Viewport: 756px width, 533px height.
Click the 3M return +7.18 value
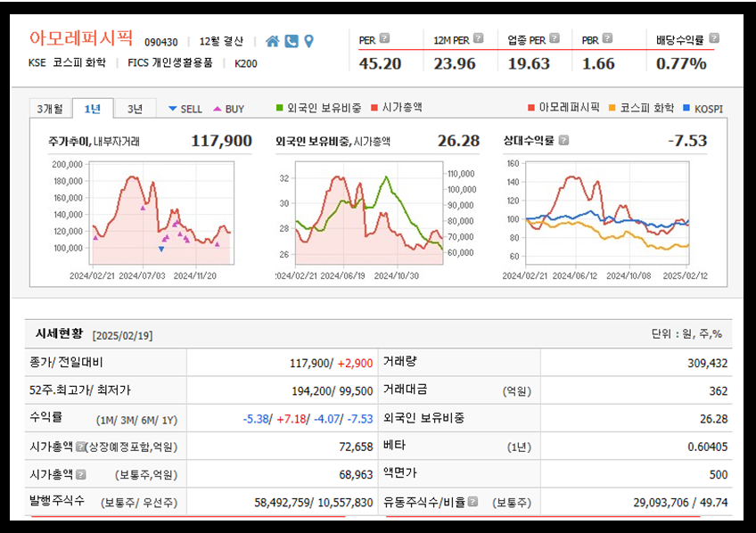(292, 419)
